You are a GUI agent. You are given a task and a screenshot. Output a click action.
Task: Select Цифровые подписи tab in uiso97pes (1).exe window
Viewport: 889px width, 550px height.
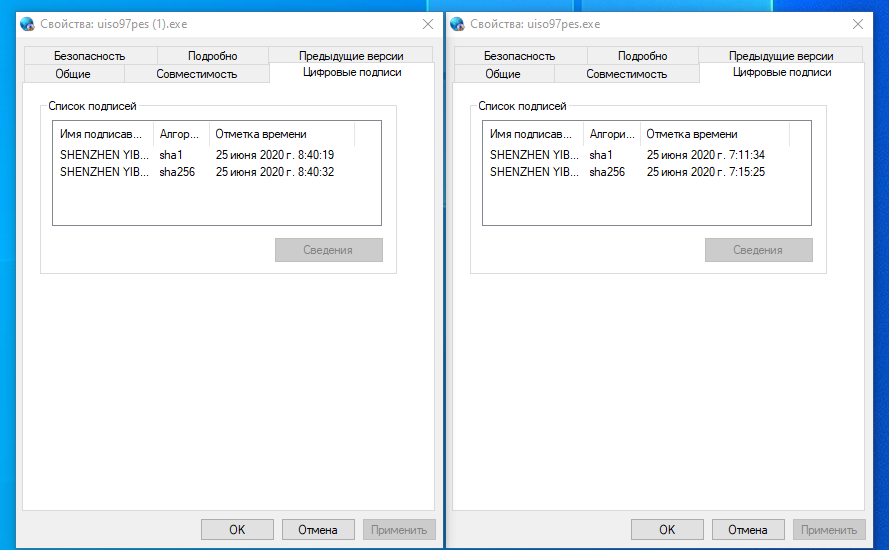(352, 73)
